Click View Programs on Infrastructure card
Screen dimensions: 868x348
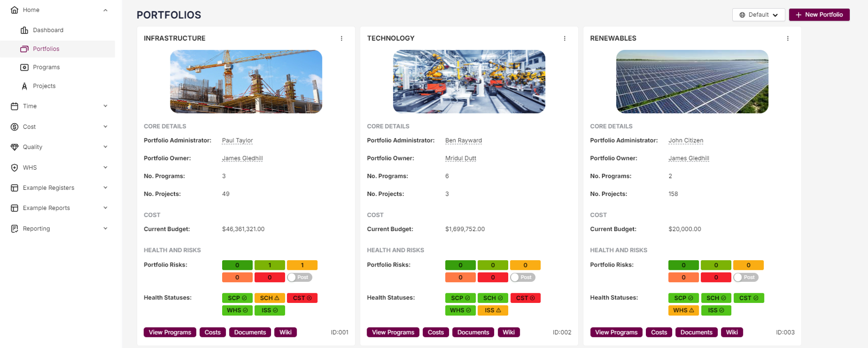170,333
